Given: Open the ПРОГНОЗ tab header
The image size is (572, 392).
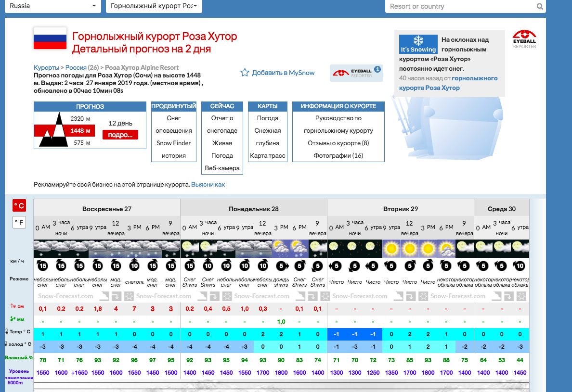Looking at the screenshot, I should point(90,106).
